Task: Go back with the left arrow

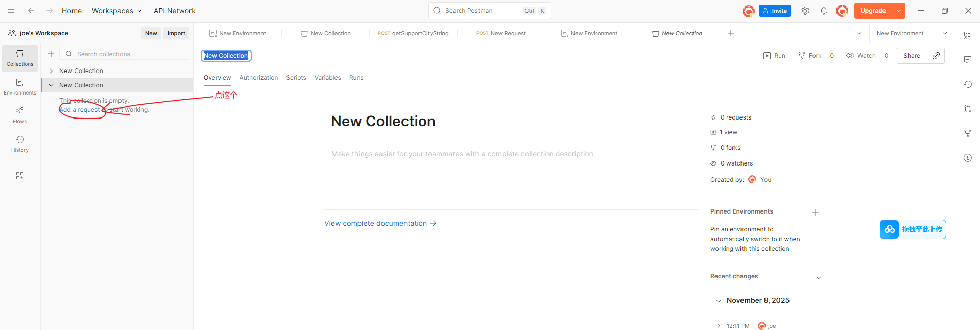Action: click(x=31, y=11)
